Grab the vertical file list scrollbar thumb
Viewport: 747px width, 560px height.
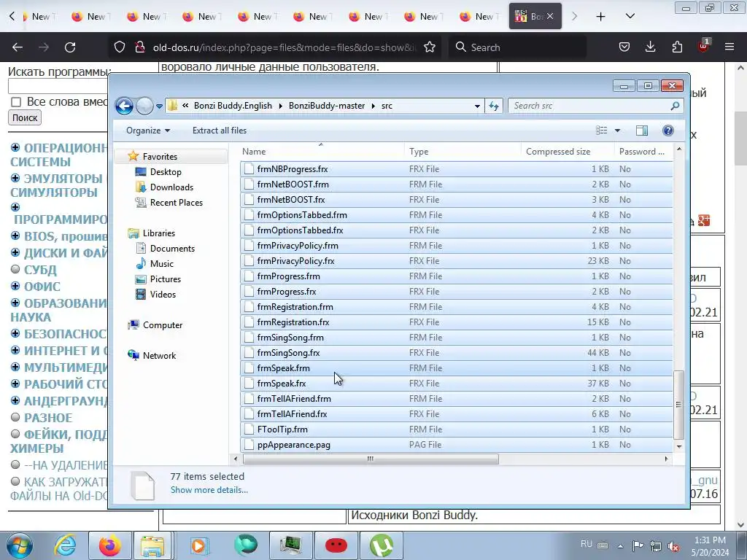point(679,405)
